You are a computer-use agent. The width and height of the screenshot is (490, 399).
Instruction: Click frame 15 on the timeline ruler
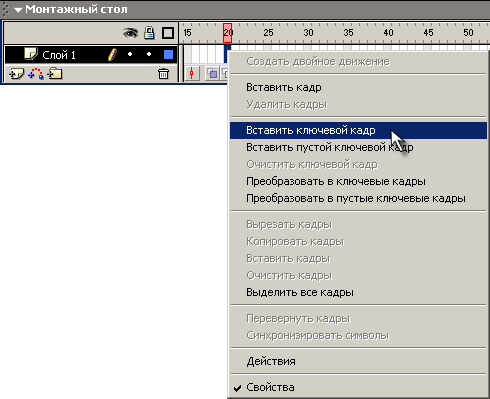tap(187, 33)
